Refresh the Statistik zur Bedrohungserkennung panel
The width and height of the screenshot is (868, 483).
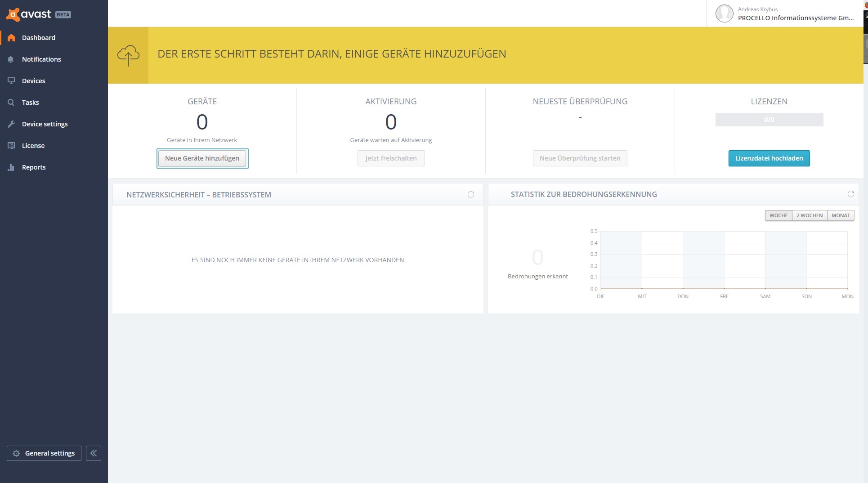851,194
